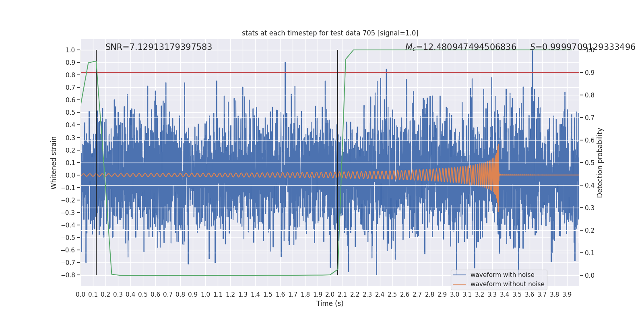Select the "Time (s)" axis label
Image resolution: width=644 pixels, height=322 pixels.
point(330,303)
